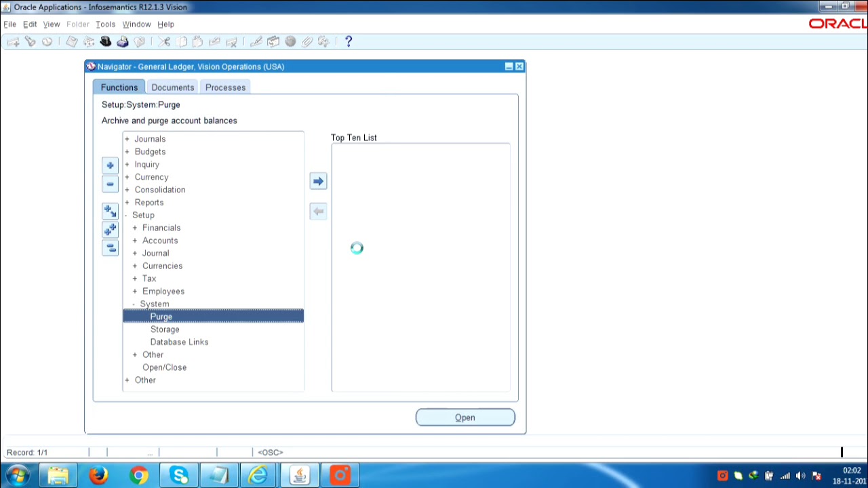Expand the Budgets tree node

127,152
